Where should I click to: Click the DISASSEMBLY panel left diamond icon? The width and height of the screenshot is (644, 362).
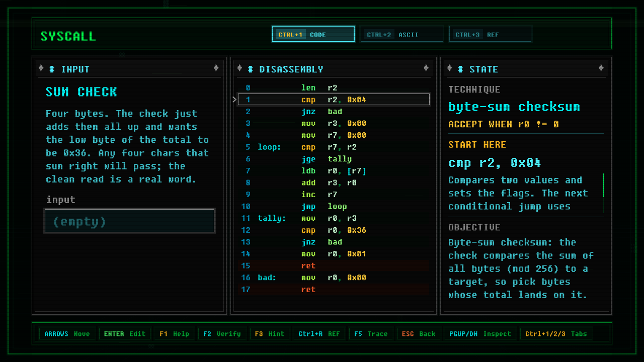(239, 68)
